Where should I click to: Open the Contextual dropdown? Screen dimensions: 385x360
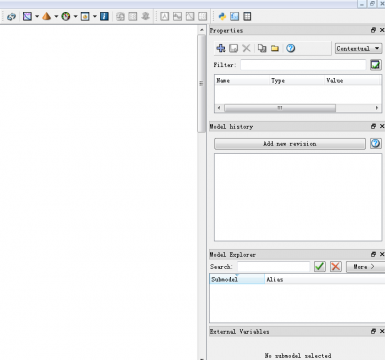[x=358, y=49]
